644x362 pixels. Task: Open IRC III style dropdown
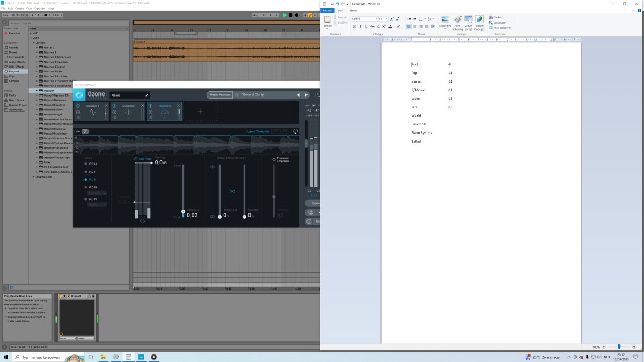coord(97,193)
